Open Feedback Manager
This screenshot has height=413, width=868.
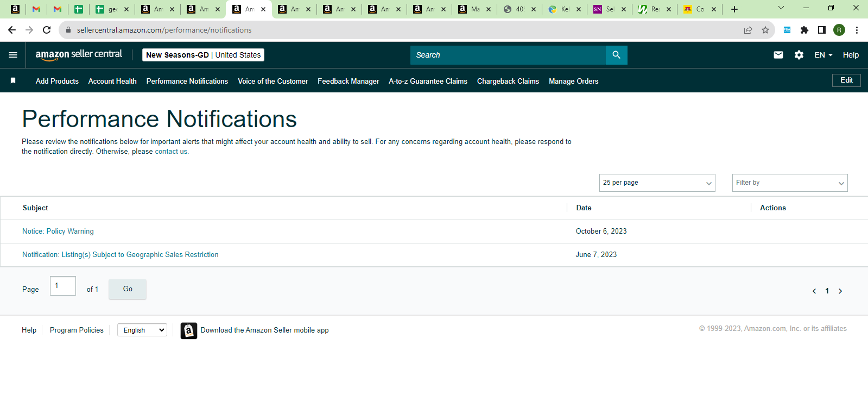click(x=349, y=81)
